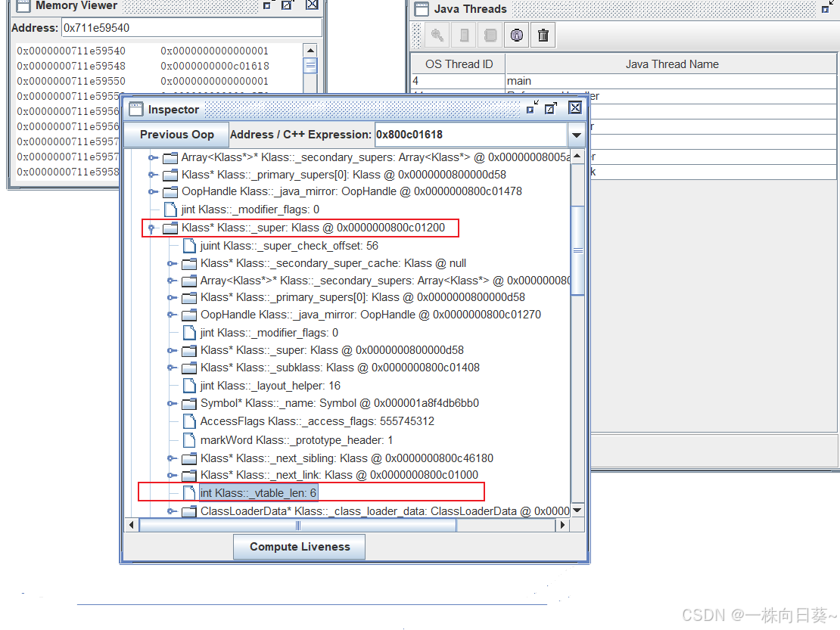Expand the _super Klass 0x0000000800000d58 node
Viewport: 840px width, 630px height.
(x=172, y=351)
